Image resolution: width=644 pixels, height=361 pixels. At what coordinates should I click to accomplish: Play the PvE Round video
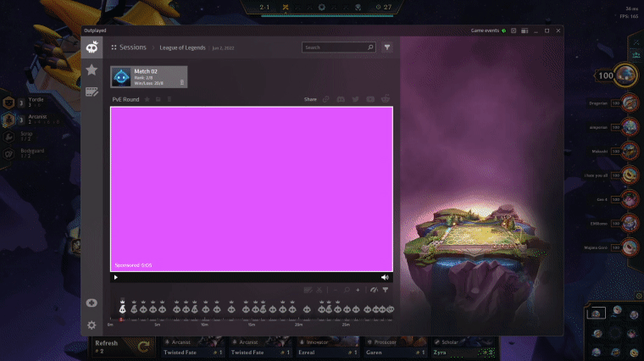click(116, 277)
